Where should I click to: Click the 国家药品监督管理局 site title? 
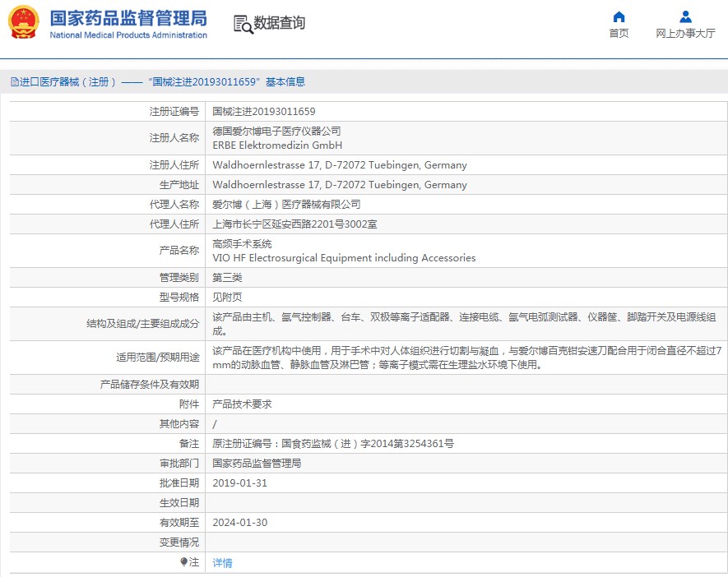128,19
